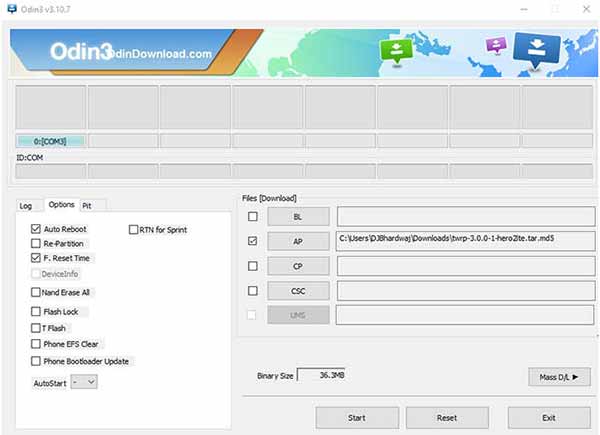Check Phone EFS Clear option
600x435 pixels.
pos(36,344)
